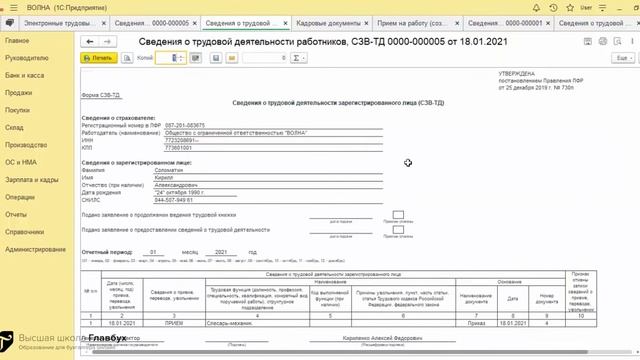
Task: Click signer name Карапенко Алексей Федорович
Action: 382,338
